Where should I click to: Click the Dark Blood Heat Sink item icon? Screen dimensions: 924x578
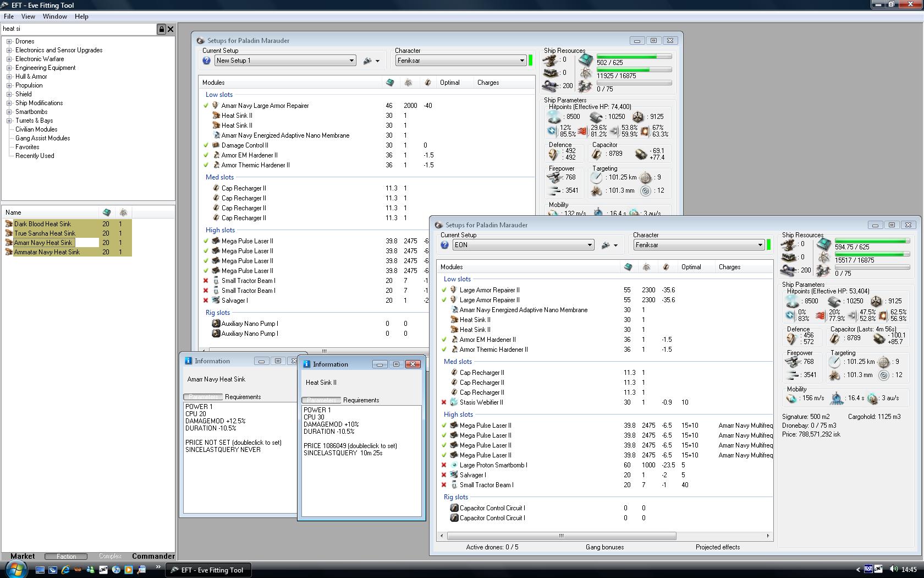pyautogui.click(x=9, y=224)
